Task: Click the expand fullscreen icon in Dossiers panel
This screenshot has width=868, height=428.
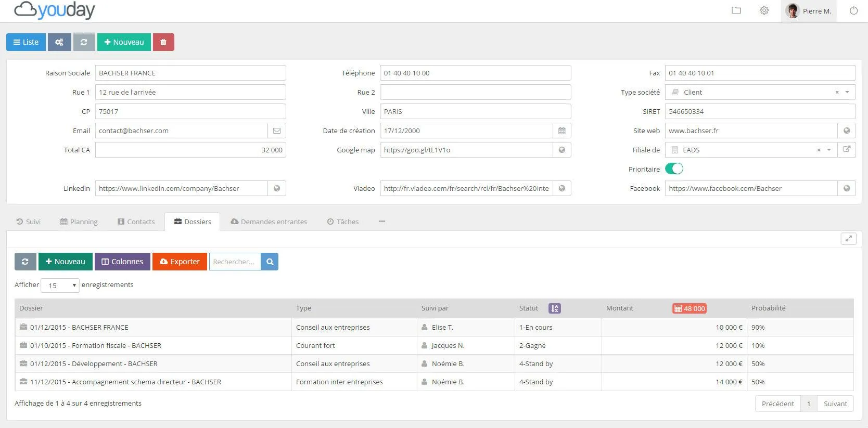Action: pyautogui.click(x=848, y=239)
